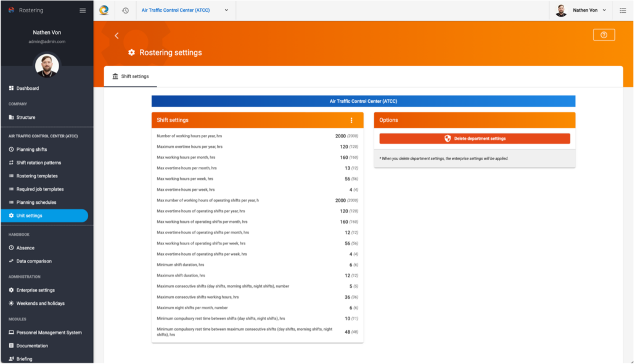Select Absence under Handbook
Screen dimensions: 635x364
click(x=25, y=248)
